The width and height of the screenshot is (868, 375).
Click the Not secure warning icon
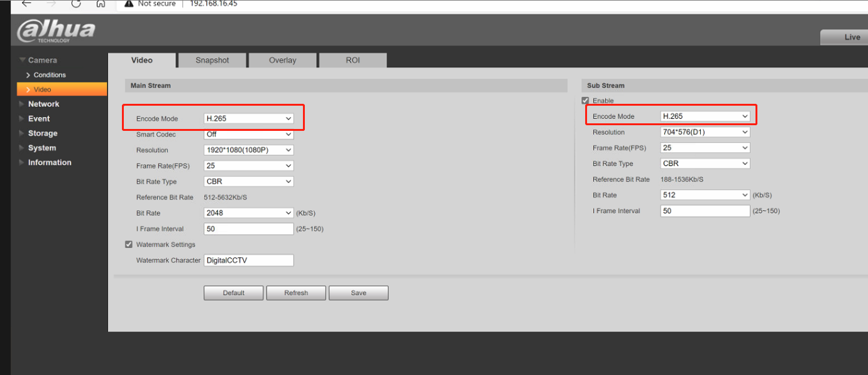[x=129, y=3]
